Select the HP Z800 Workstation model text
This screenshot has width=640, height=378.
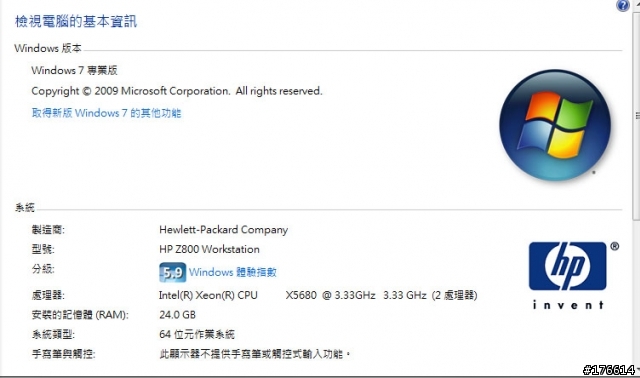(x=209, y=249)
